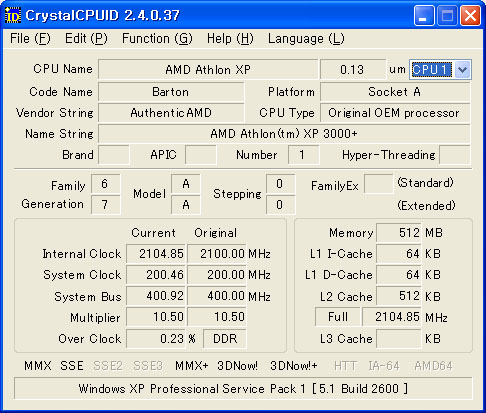Open the Help (H) menu
The height and width of the screenshot is (413, 486).
coord(230,39)
